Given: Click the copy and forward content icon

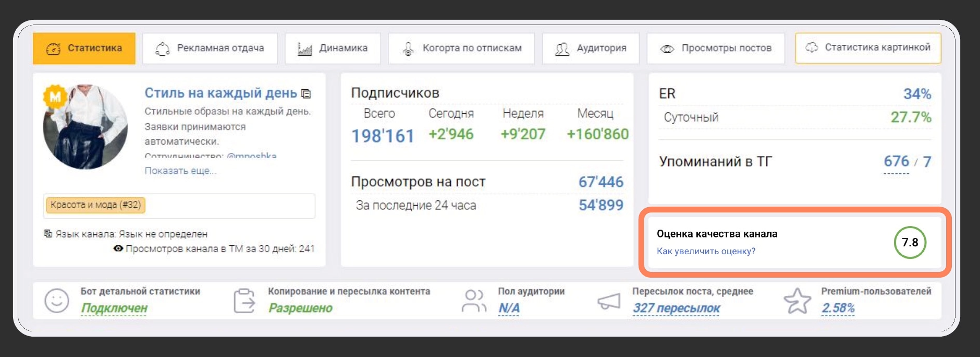Looking at the screenshot, I should point(244,301).
